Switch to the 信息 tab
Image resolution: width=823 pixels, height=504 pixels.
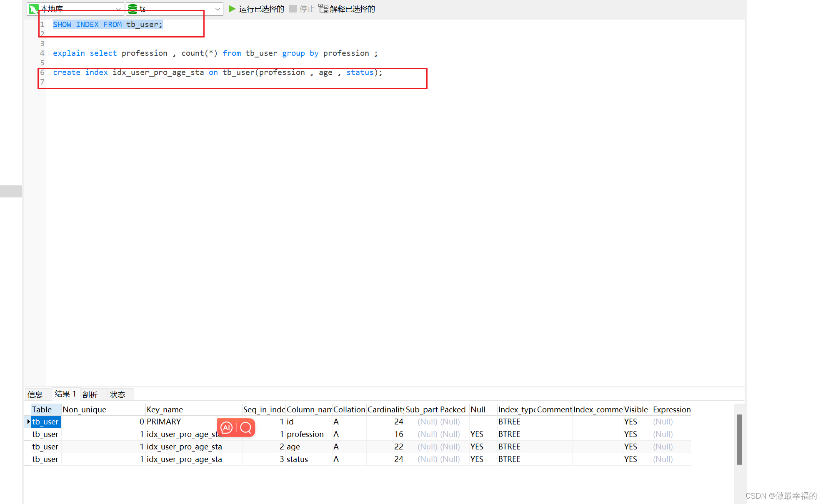tap(35, 394)
